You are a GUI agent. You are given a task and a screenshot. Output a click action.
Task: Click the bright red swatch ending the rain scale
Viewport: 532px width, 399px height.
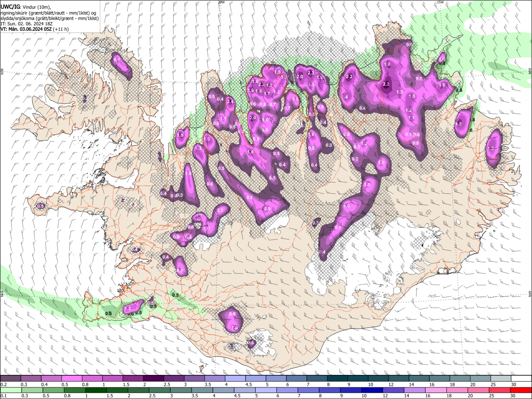[521, 390]
